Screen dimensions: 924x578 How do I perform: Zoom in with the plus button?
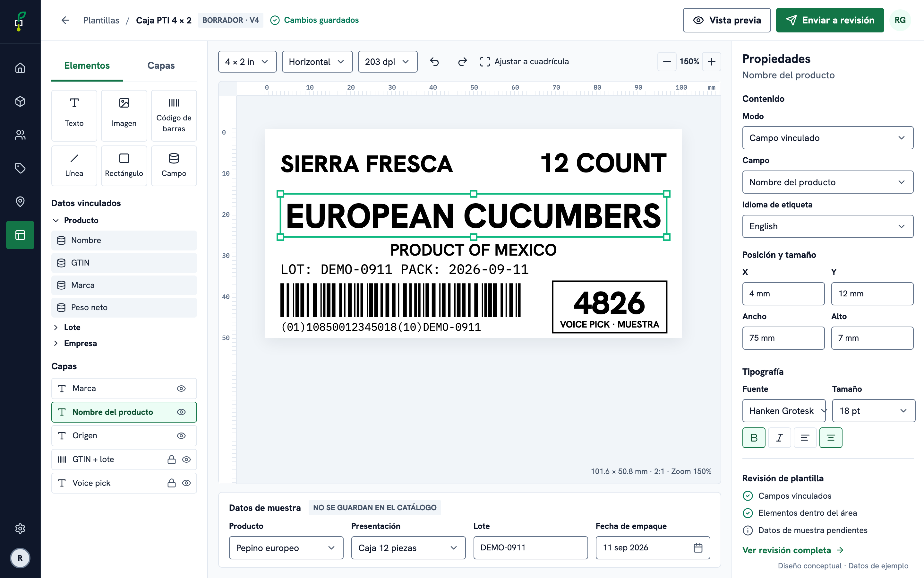pos(711,62)
